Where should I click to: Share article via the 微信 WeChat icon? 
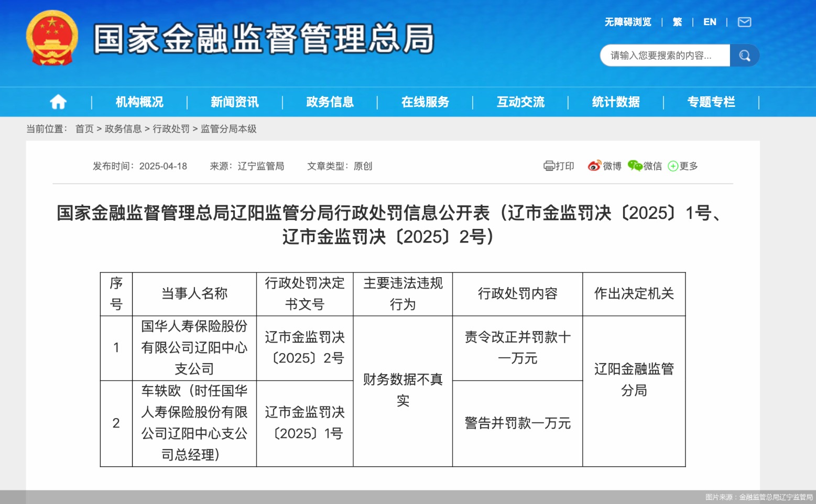coord(634,166)
